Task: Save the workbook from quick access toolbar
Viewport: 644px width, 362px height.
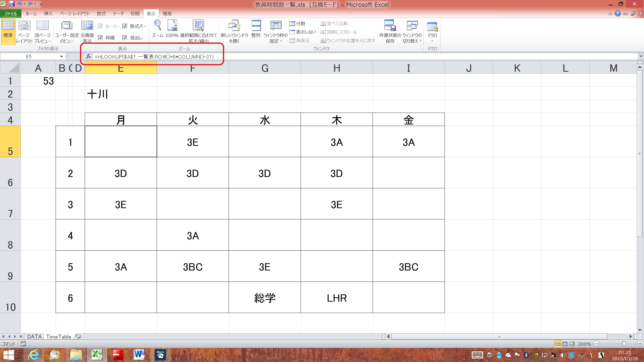Action: 12,4
